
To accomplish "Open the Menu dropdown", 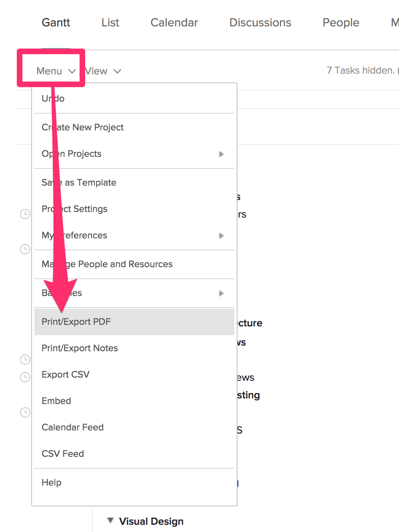I will tap(50, 71).
